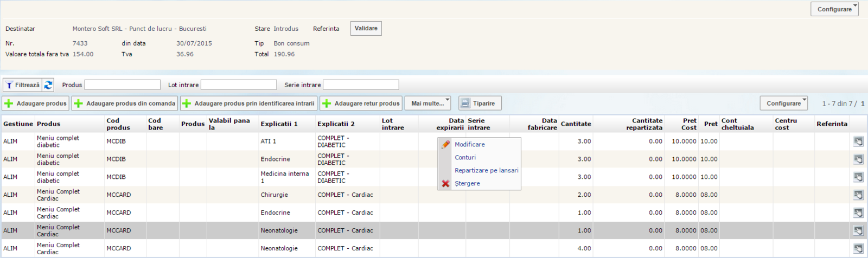868x258 pixels.
Task: Click the refresh icon next to Filtrează
Action: (48, 85)
